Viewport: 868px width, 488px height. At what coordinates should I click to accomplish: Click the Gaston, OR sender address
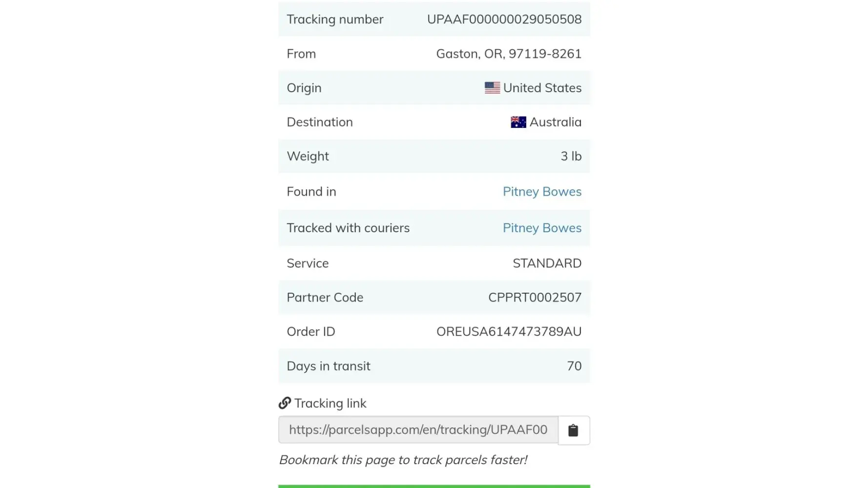click(509, 54)
